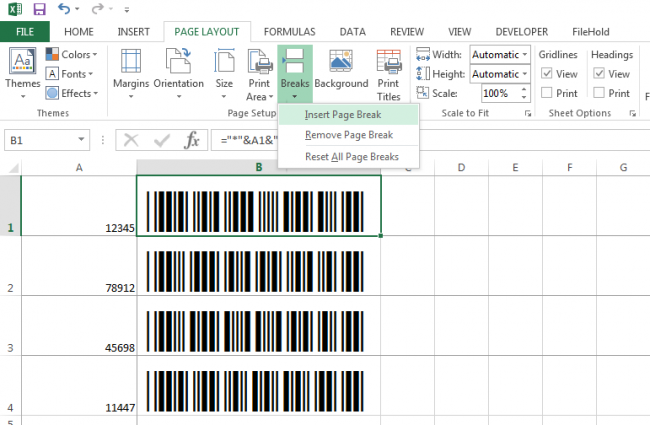Open Sheet Options dialog launcher
The height and width of the screenshot is (425, 650).
pos(633,113)
